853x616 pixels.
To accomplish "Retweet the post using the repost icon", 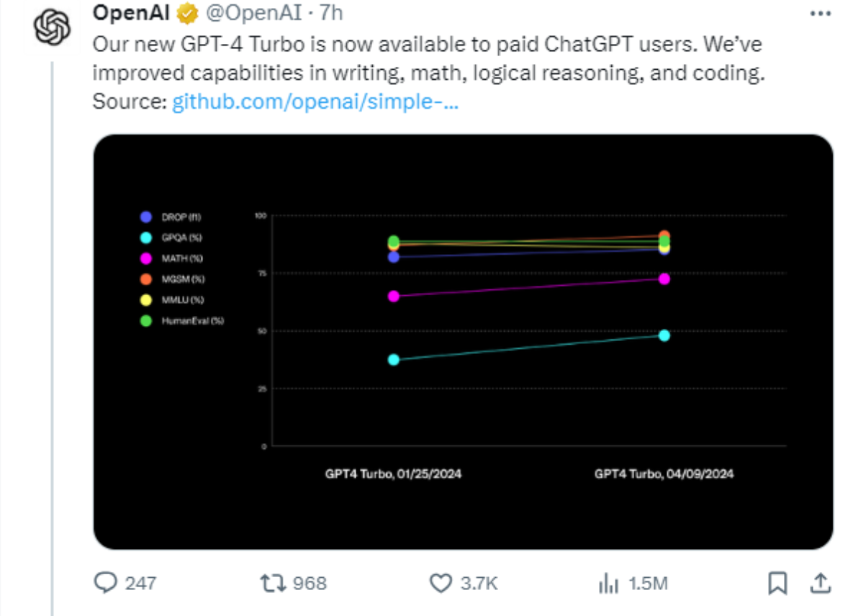I will pyautogui.click(x=273, y=583).
